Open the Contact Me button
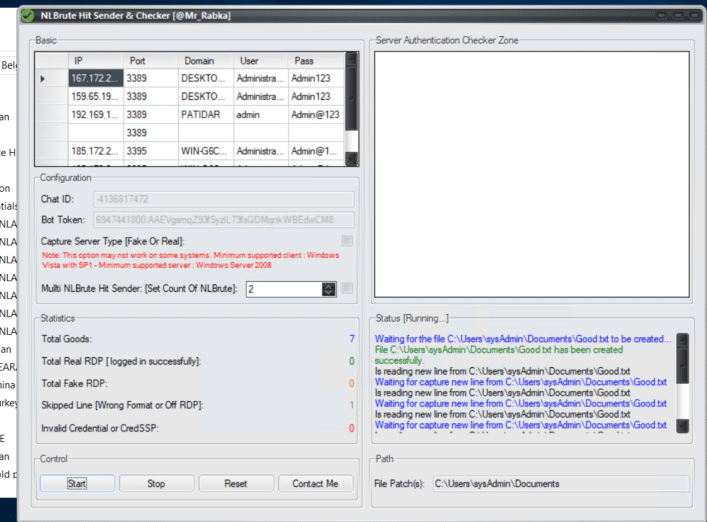This screenshot has width=707, height=522. pyautogui.click(x=316, y=483)
